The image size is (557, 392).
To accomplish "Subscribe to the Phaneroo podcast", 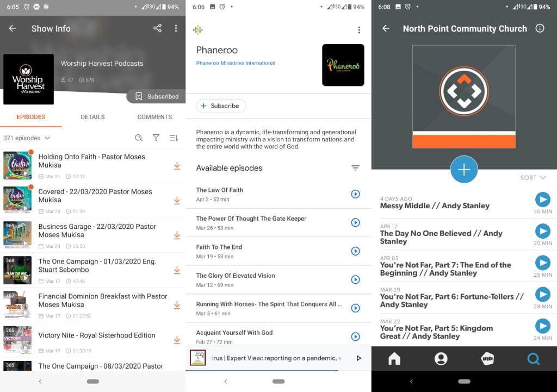I will pyautogui.click(x=221, y=106).
